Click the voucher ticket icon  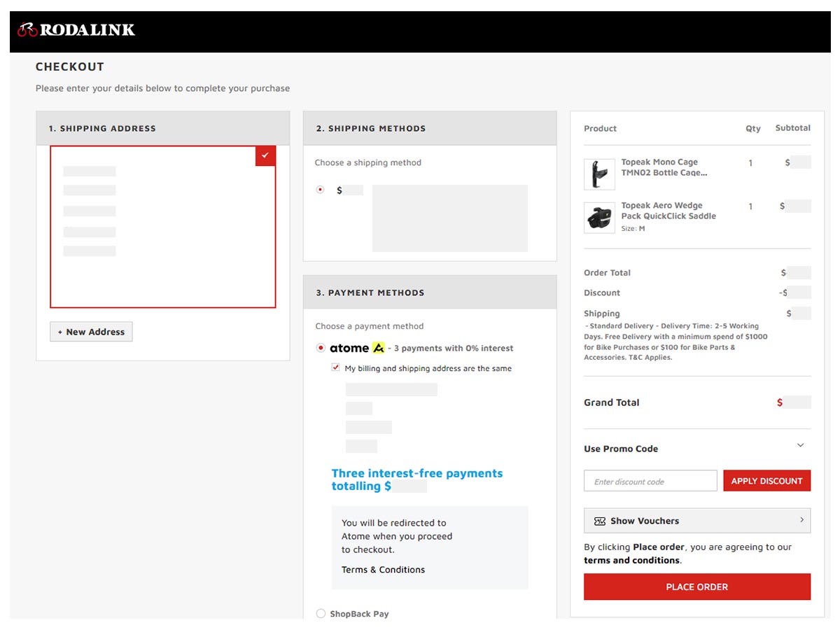(x=599, y=521)
